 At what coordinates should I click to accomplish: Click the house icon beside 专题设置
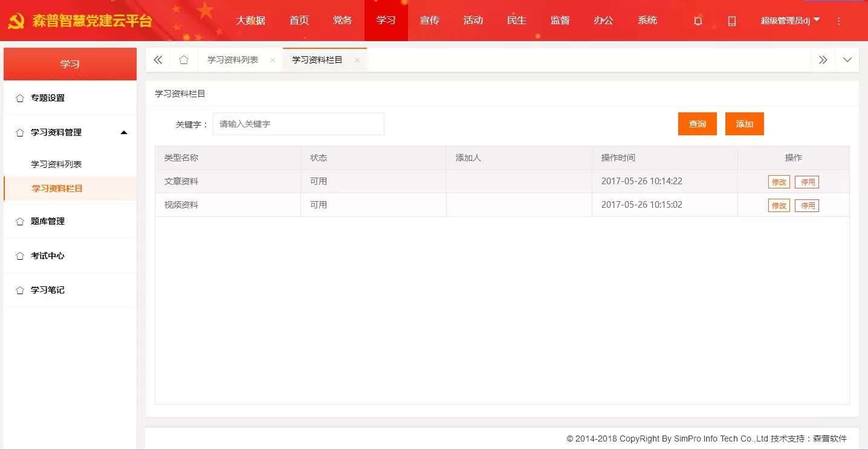point(20,98)
